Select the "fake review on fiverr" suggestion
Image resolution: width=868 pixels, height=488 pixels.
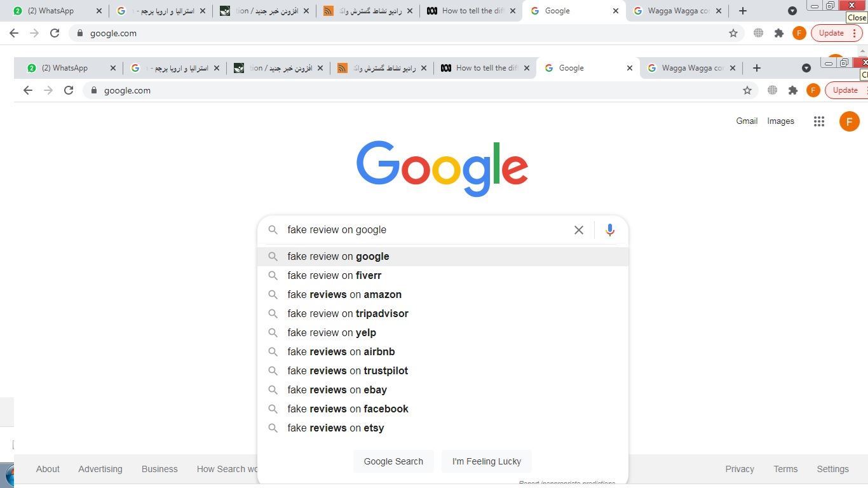click(x=334, y=276)
